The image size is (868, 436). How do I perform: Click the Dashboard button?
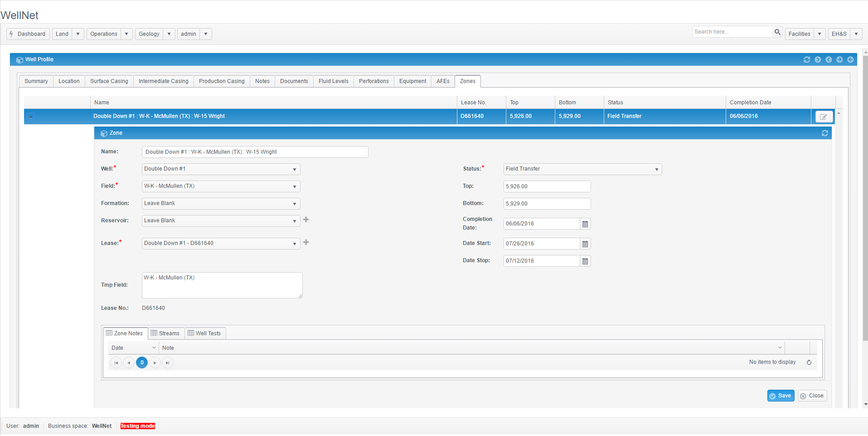tap(28, 34)
